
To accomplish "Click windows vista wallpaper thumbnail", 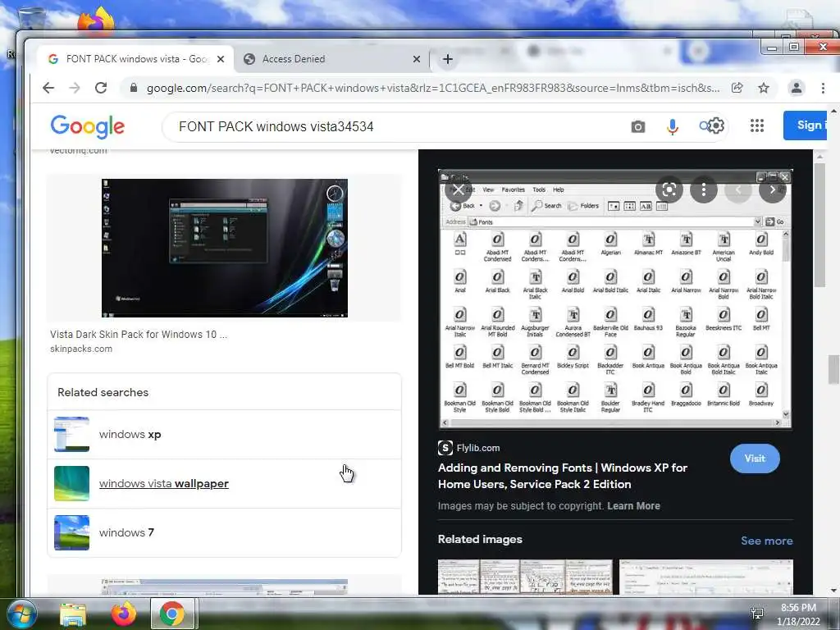I will [72, 484].
